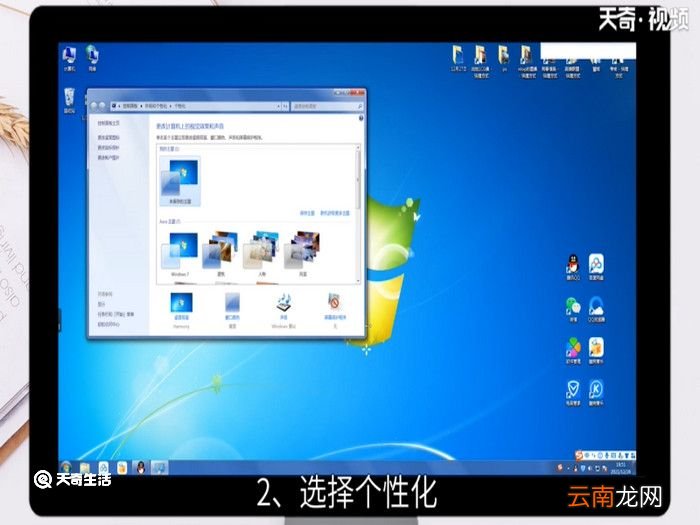Screen dimensions: 700x525
Task: Open the blue cloud QQ Browser shortcut
Action: click(x=596, y=309)
